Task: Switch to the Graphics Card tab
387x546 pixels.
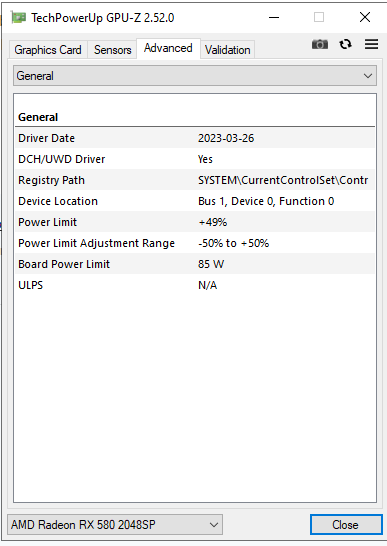Action: tap(48, 50)
